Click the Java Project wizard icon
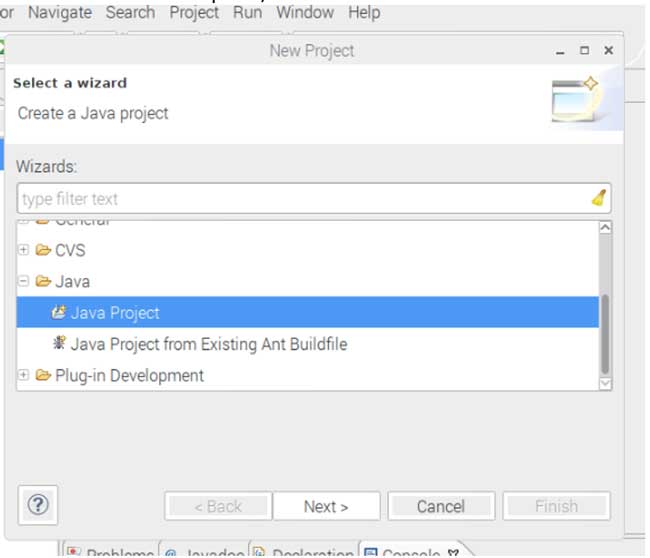 click(x=59, y=313)
